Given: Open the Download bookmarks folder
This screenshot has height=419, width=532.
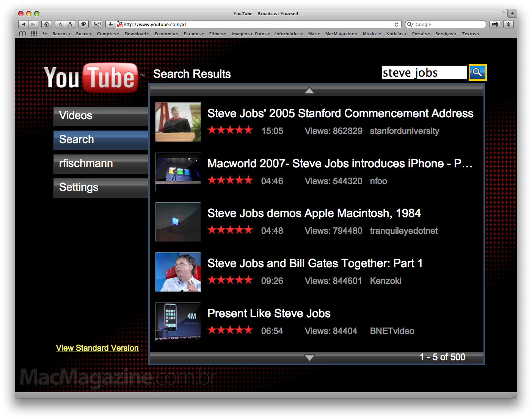Looking at the screenshot, I should pos(137,34).
